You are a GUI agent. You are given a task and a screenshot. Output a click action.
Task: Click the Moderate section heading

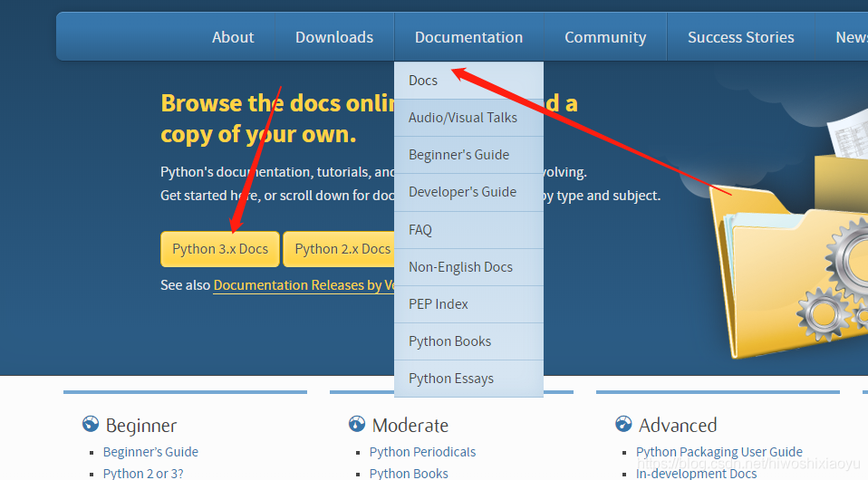[410, 425]
